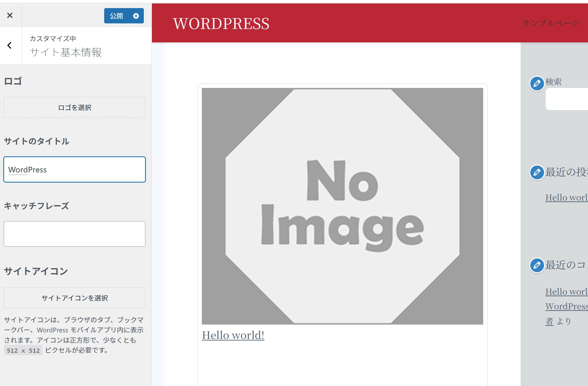
Task: Open the サンプルページ menu item
Action: click(x=551, y=23)
